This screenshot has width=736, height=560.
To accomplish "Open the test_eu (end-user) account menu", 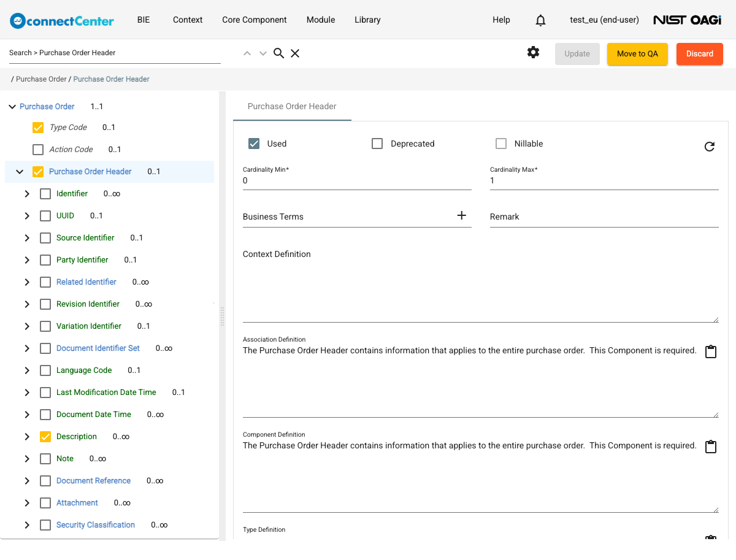I will coord(604,20).
